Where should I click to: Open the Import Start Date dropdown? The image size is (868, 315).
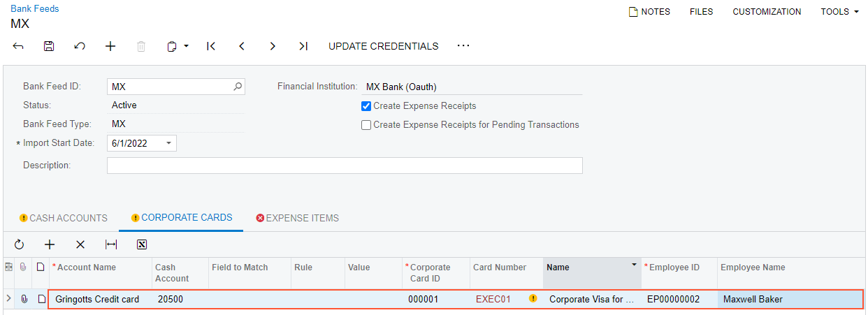[x=168, y=143]
